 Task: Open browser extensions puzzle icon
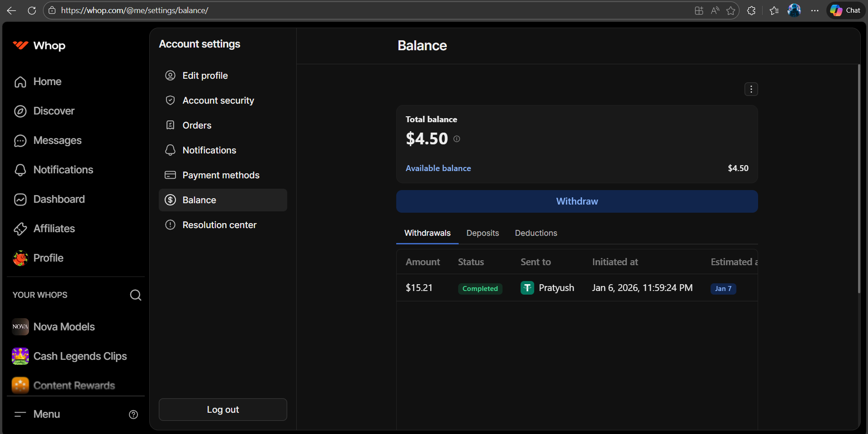[x=751, y=10]
